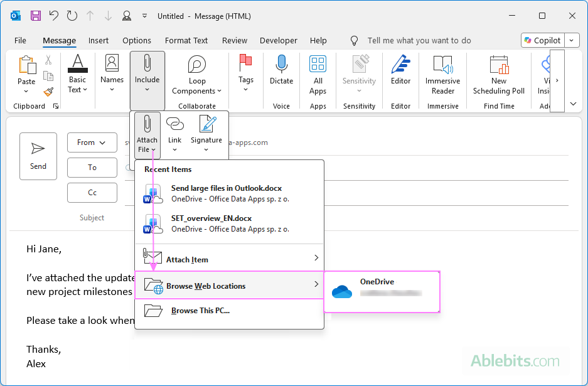The width and height of the screenshot is (588, 386).
Task: Expand the Paste options arrow
Action: coord(26,91)
